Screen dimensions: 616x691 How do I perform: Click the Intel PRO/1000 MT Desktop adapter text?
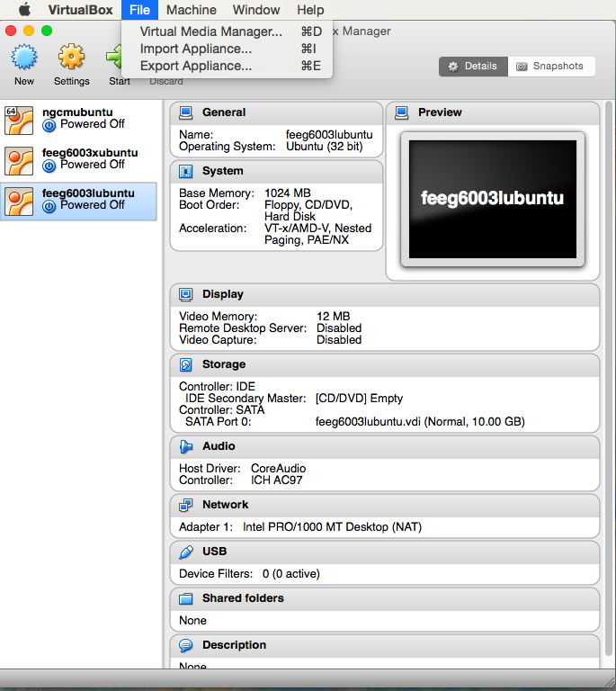(x=332, y=527)
